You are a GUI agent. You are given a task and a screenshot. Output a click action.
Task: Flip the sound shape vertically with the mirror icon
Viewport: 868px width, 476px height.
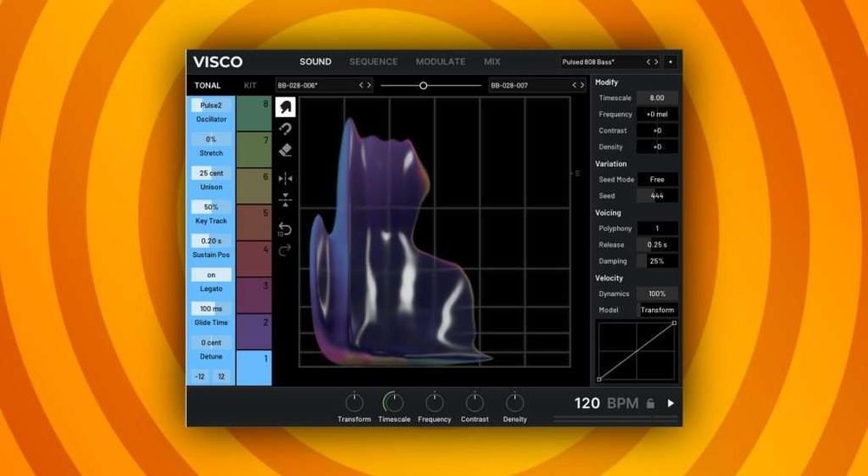click(285, 200)
